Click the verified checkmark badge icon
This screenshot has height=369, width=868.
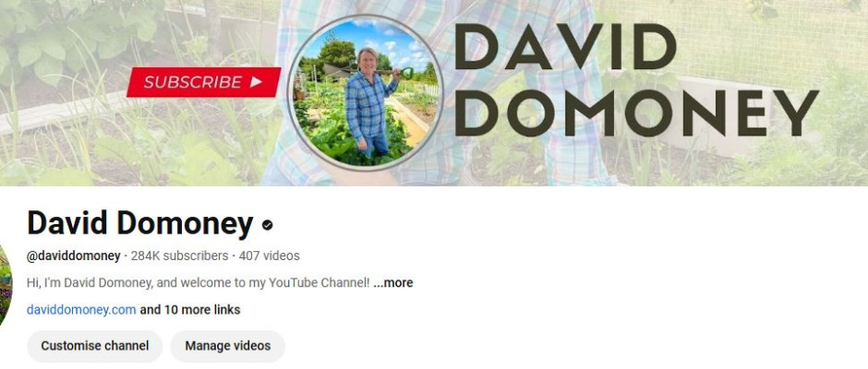(x=268, y=224)
